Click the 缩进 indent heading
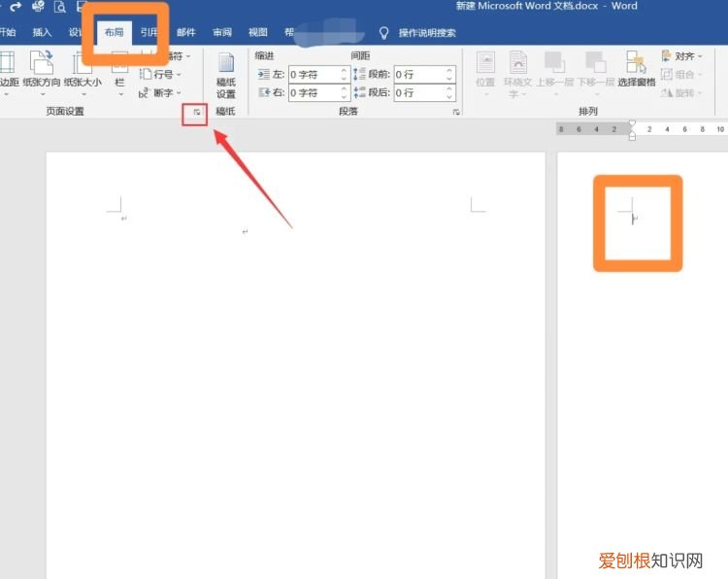This screenshot has height=579, width=728. 264,55
